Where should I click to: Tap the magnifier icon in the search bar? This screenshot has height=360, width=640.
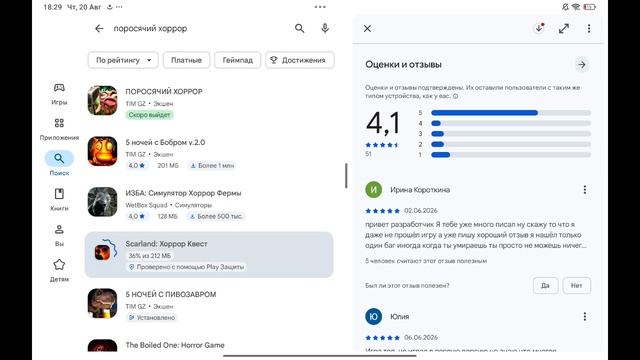click(300, 28)
